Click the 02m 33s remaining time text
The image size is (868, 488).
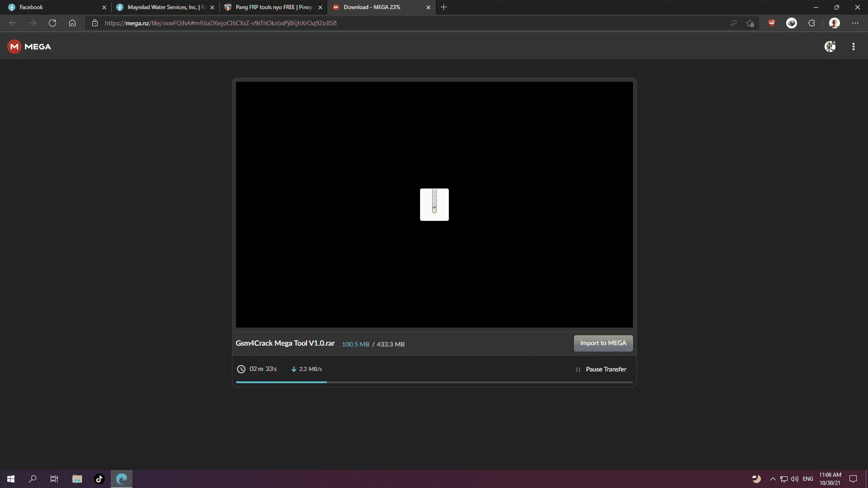click(x=263, y=369)
